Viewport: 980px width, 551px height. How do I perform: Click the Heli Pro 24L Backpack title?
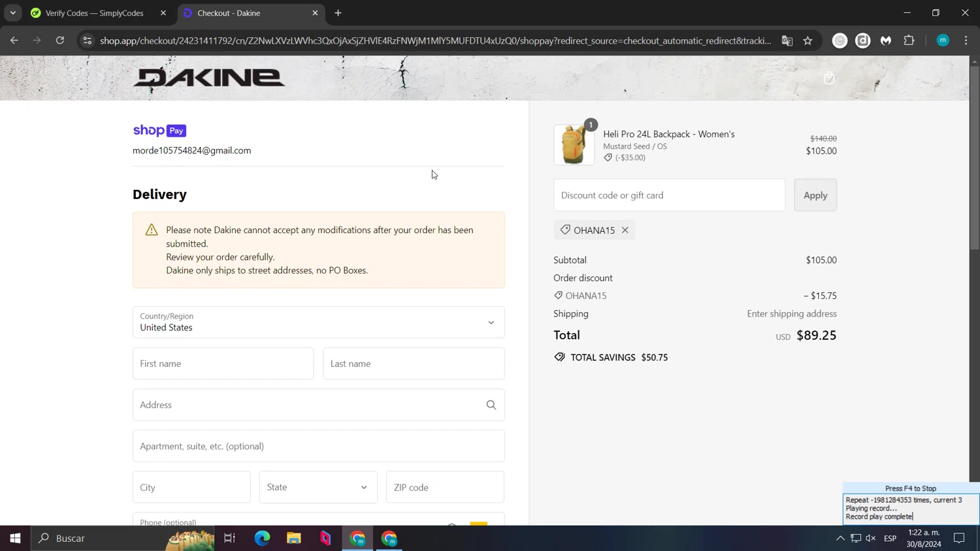[669, 134]
